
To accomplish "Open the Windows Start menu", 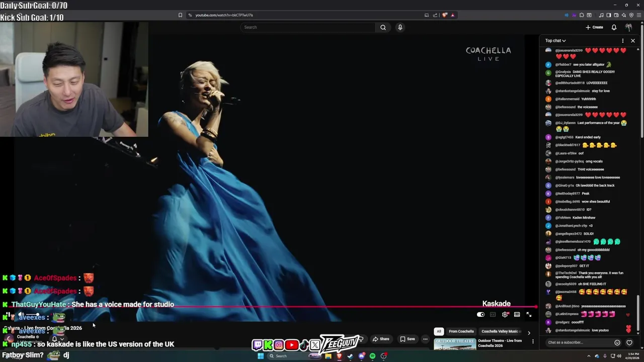I will (261, 356).
